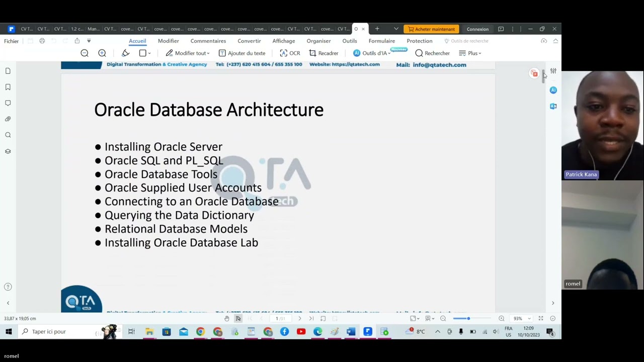Zoom out with status bar minus icon
This screenshot has height=362, width=644.
click(x=443, y=318)
